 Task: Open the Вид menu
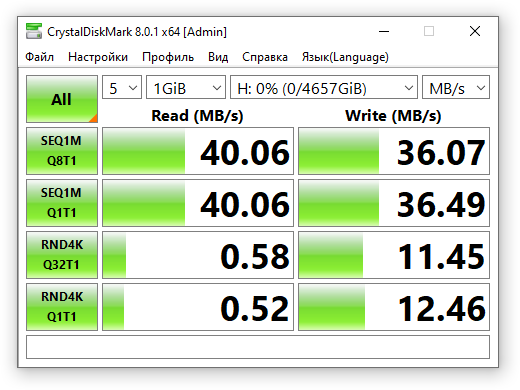point(218,57)
